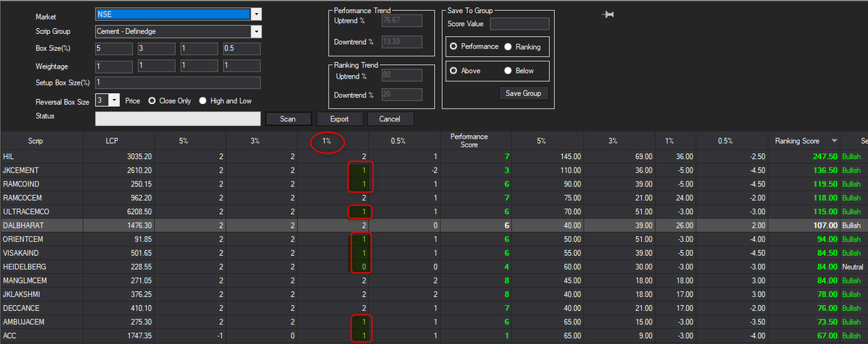Select the VISAKAIND scrip row

click(x=434, y=253)
